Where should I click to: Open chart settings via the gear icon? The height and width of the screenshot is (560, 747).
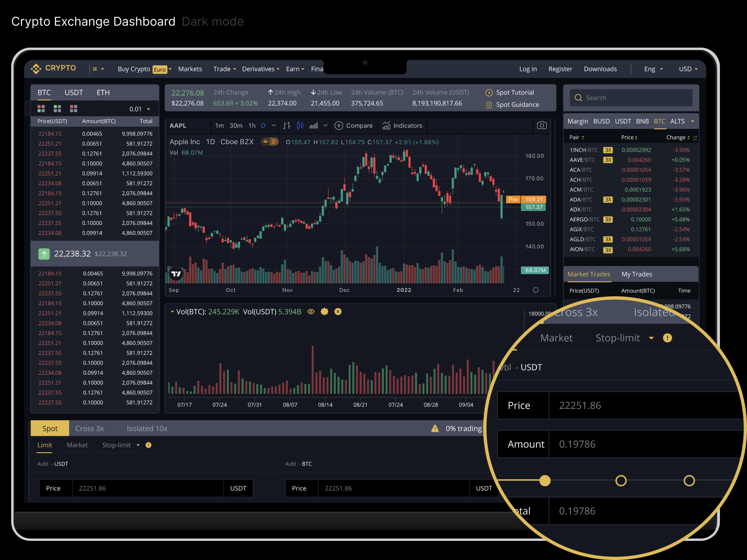(536, 290)
